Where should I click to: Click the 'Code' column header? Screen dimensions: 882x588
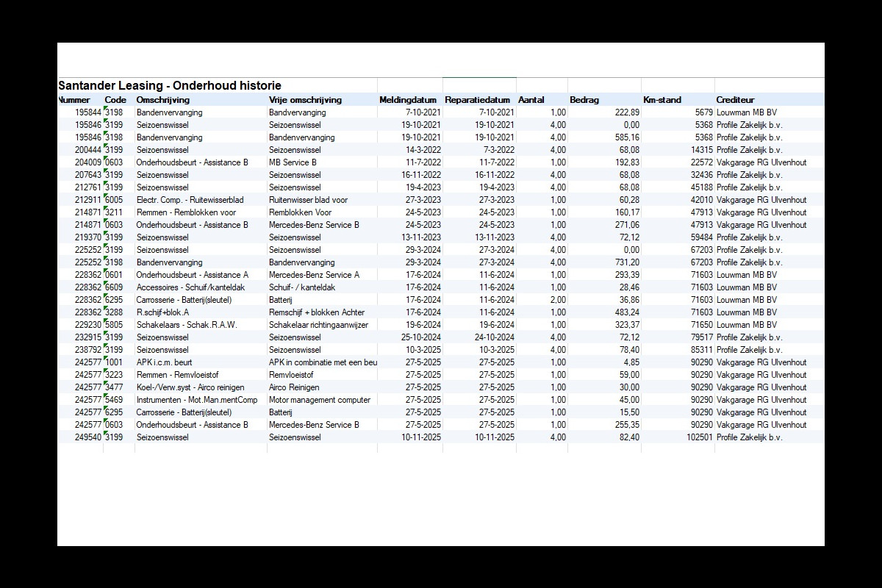tap(115, 100)
